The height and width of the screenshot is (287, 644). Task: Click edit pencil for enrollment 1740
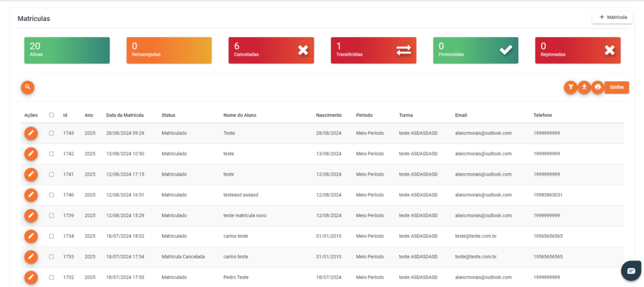click(x=31, y=195)
